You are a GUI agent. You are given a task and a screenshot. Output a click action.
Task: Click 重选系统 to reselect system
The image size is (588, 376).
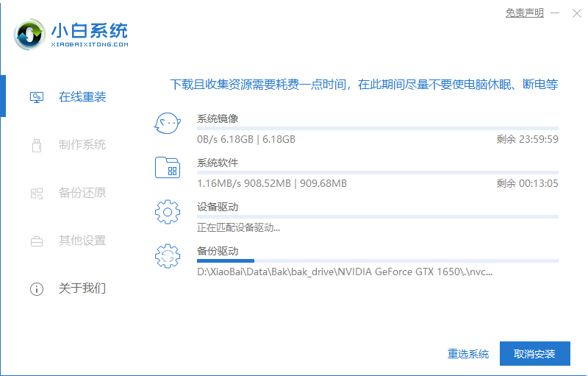[x=468, y=354]
